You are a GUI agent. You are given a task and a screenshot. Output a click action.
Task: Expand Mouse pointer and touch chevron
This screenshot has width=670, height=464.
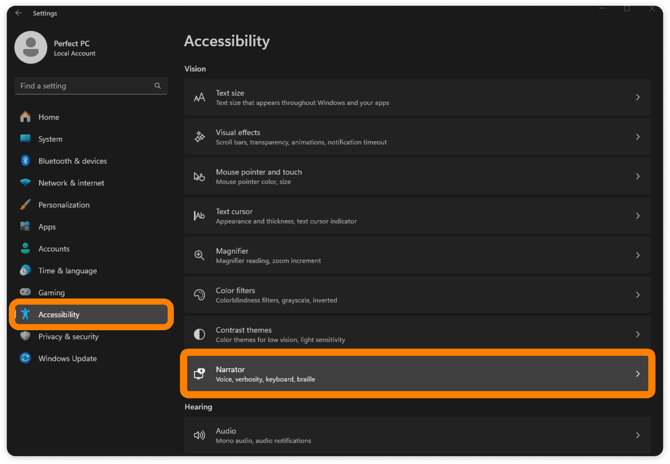[638, 176]
